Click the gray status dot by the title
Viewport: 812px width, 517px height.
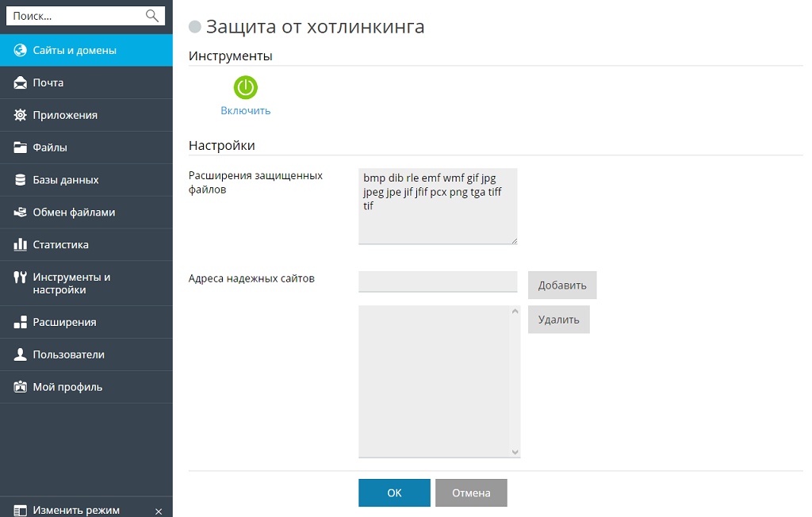[195, 27]
